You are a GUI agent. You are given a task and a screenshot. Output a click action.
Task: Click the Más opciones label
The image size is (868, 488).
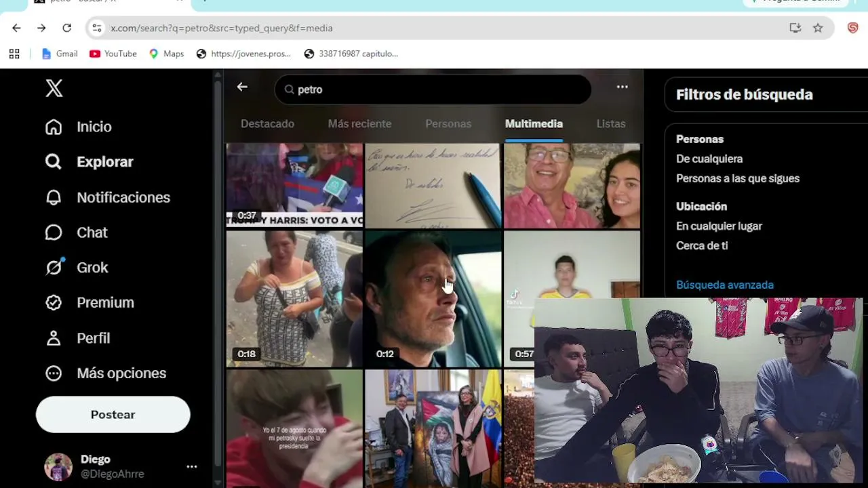point(121,373)
